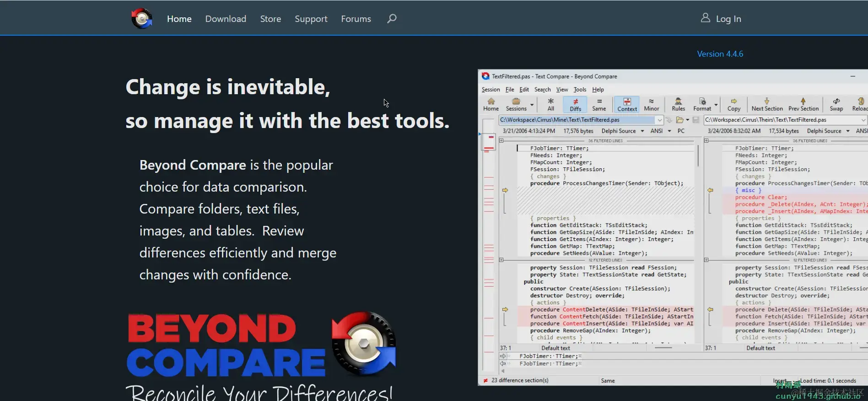Screen dimensions: 868x401
Task: Click the save disk icon for left file
Action: tap(696, 120)
